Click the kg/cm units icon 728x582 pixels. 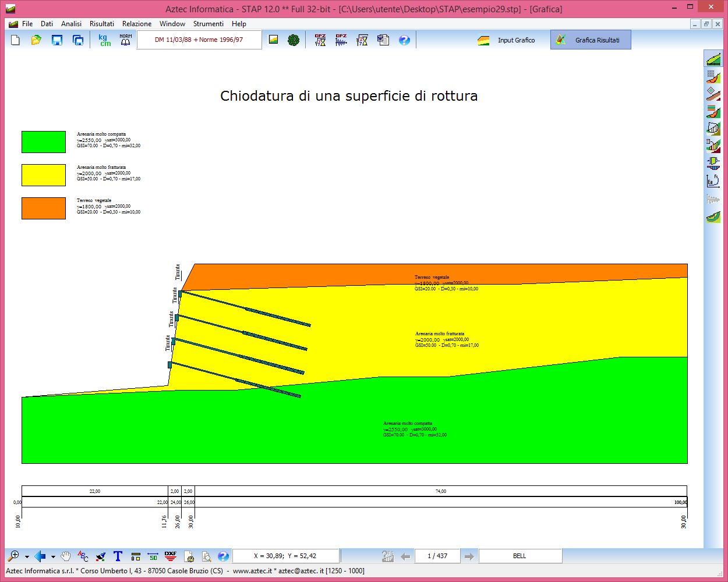coord(104,40)
